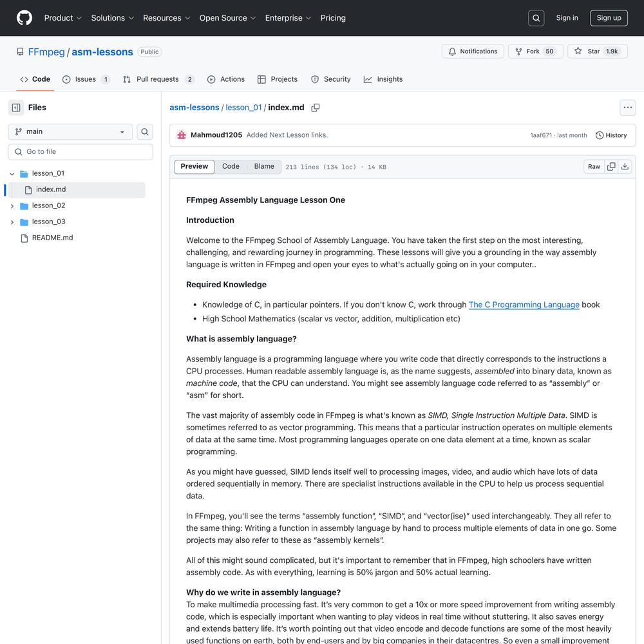Open the Insights tab
Image resolution: width=644 pixels, height=644 pixels.
(x=383, y=79)
